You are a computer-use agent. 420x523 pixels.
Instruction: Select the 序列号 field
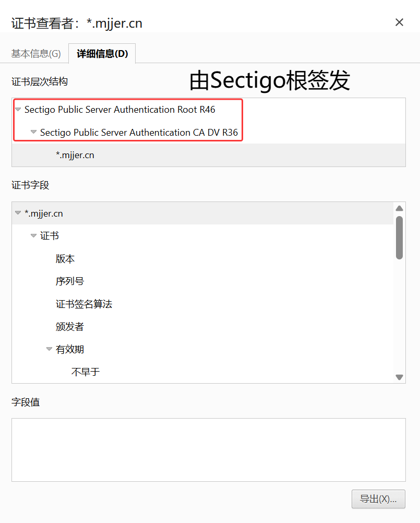point(70,281)
